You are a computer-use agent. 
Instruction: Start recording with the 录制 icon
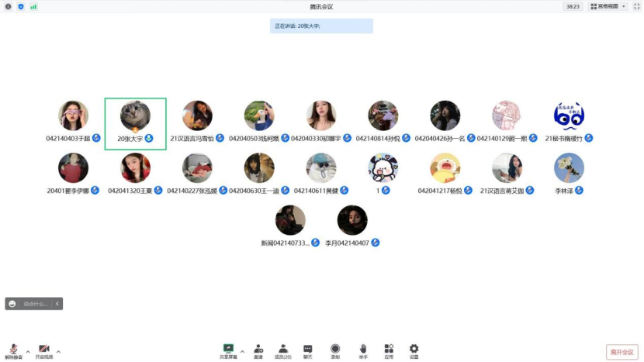[335, 350]
